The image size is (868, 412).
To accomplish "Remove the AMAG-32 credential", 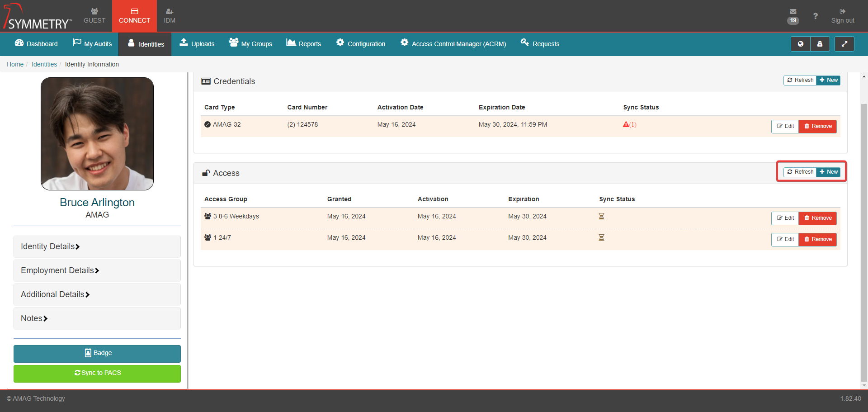I will [818, 126].
